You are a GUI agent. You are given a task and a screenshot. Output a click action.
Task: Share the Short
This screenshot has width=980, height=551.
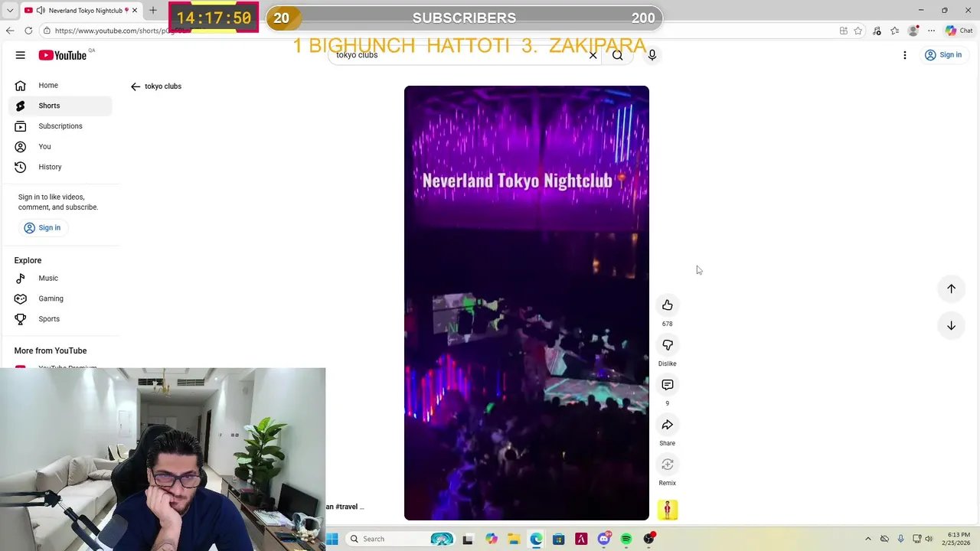tap(668, 425)
